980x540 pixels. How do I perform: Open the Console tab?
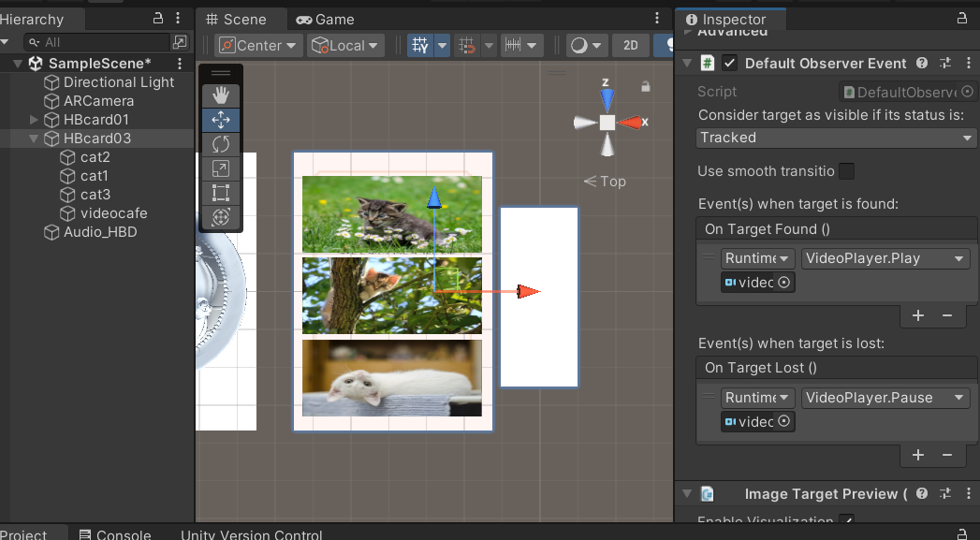pyautogui.click(x=115, y=534)
